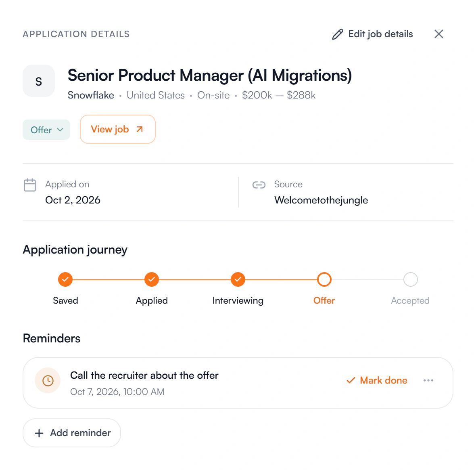Click the 'United States' location text
Viewport: 476px width, 470px height.
click(156, 95)
